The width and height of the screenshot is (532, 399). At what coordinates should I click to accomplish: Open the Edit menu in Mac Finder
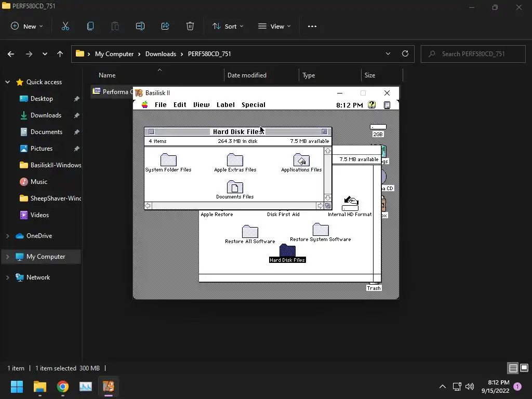pyautogui.click(x=180, y=105)
